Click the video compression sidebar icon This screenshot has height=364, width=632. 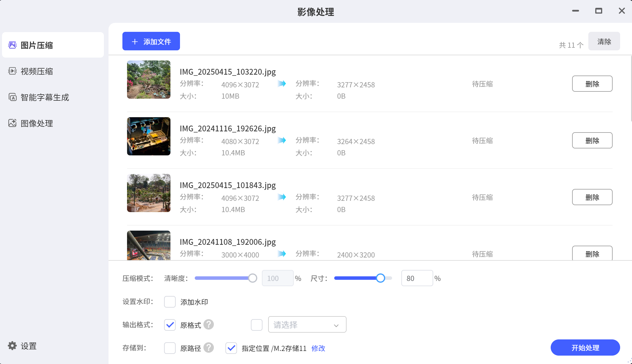pyautogui.click(x=12, y=71)
